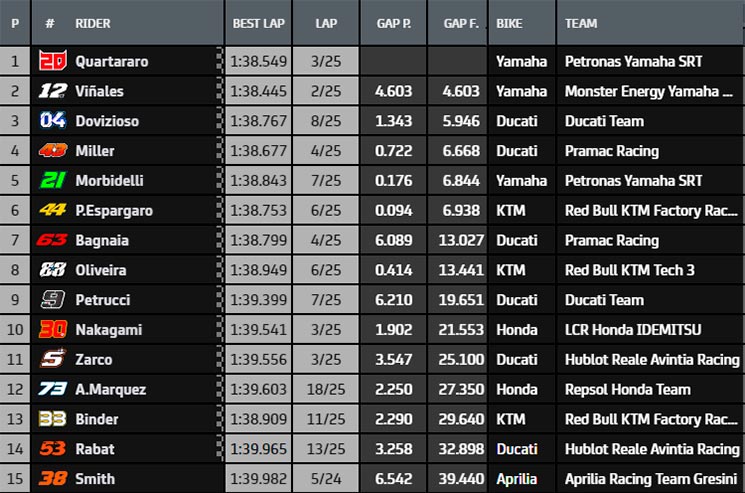
Task: Open rider name Oliveira
Action: (101, 270)
